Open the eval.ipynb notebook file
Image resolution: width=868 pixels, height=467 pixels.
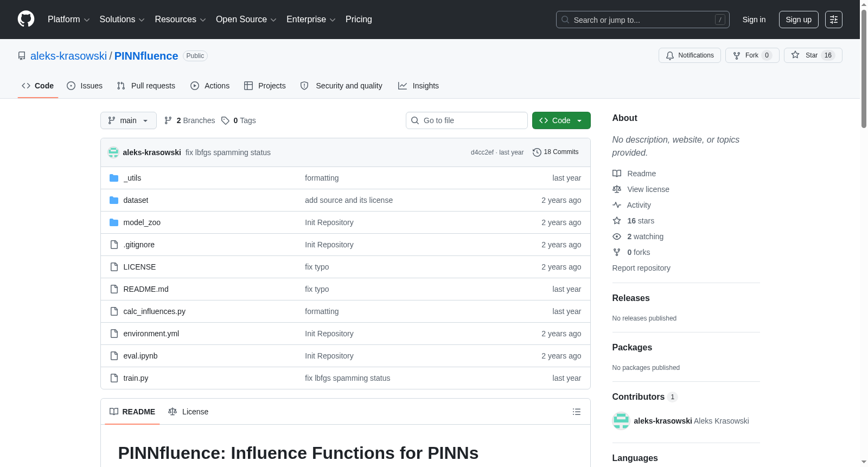point(141,356)
